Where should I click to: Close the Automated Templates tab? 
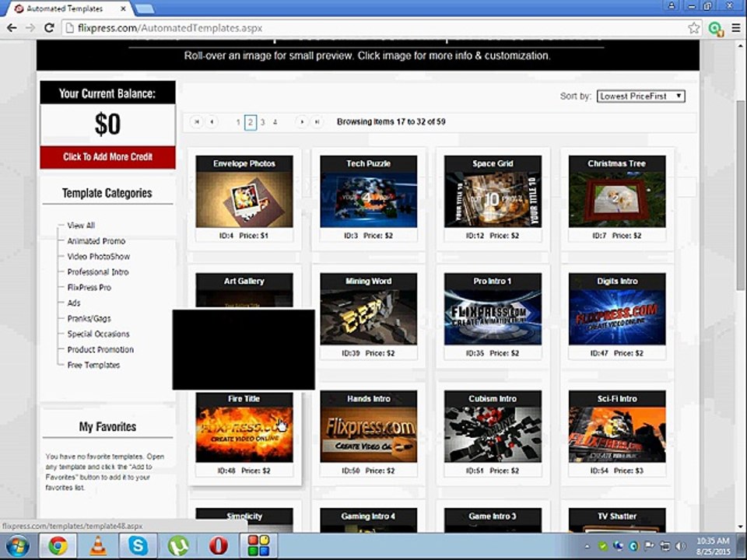coord(123,9)
